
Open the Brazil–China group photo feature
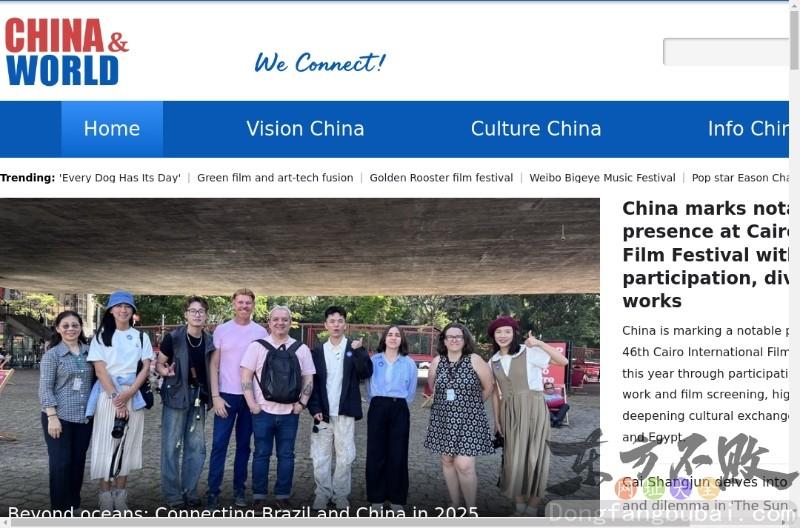299,357
